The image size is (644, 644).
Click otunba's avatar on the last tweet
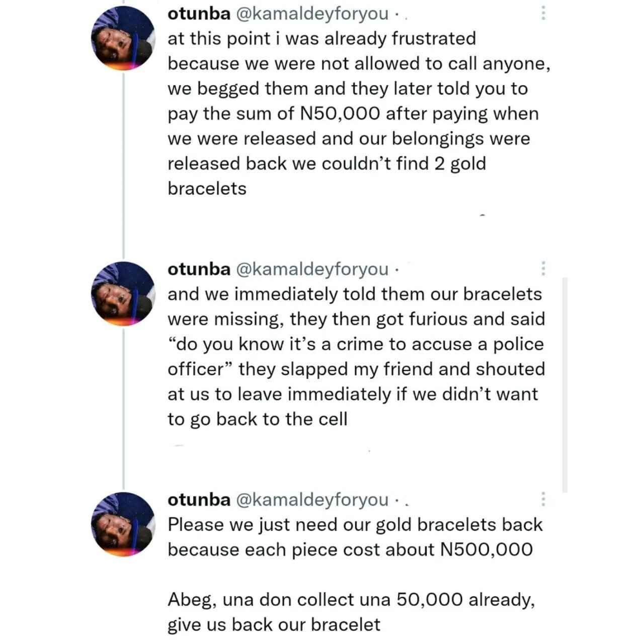(x=123, y=524)
